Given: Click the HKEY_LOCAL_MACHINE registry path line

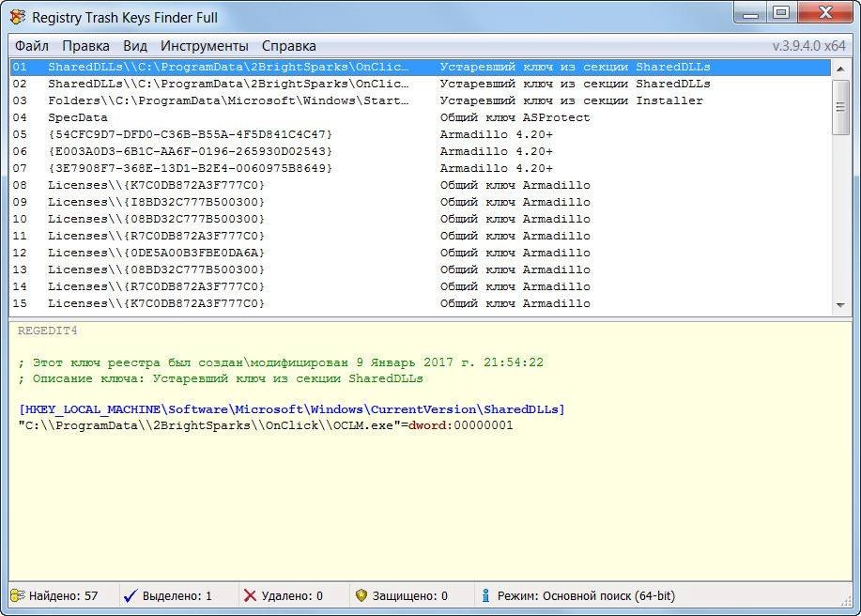Looking at the screenshot, I should pos(292,409).
